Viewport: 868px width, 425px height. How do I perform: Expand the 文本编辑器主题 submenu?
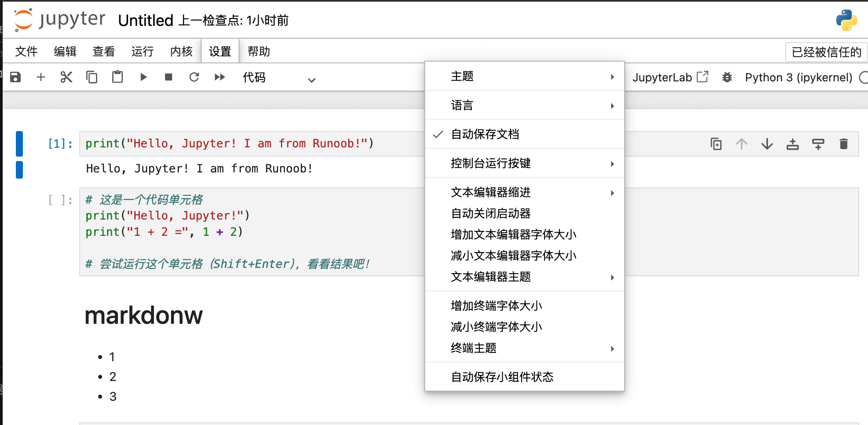[x=525, y=277]
